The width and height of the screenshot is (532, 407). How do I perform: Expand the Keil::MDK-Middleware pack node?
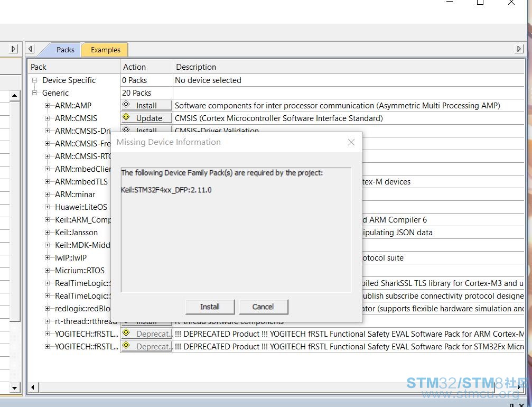(47, 245)
